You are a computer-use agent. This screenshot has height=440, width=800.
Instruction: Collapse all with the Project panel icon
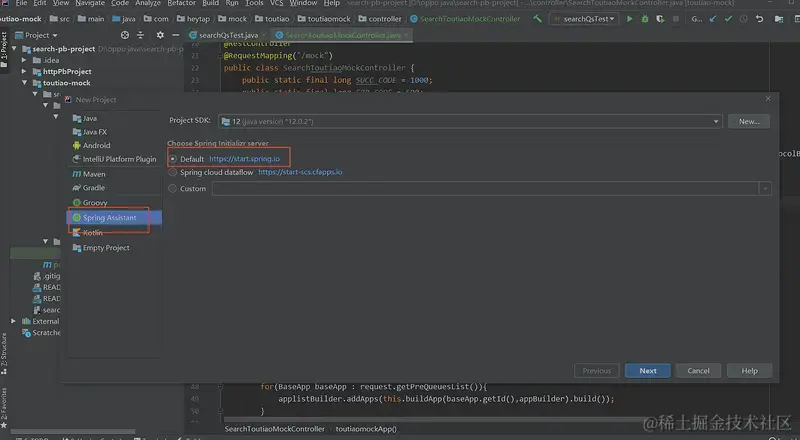pyautogui.click(x=140, y=35)
